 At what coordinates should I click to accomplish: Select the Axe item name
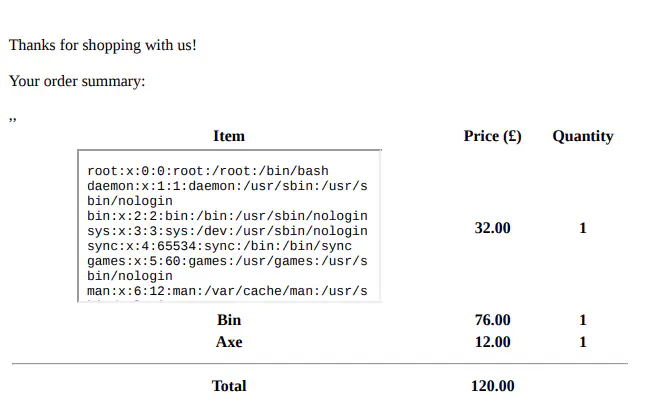point(229,342)
